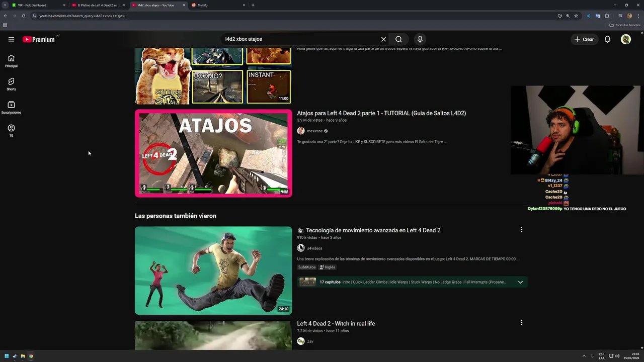
Task: Open a new browser tab
Action: pyautogui.click(x=253, y=5)
